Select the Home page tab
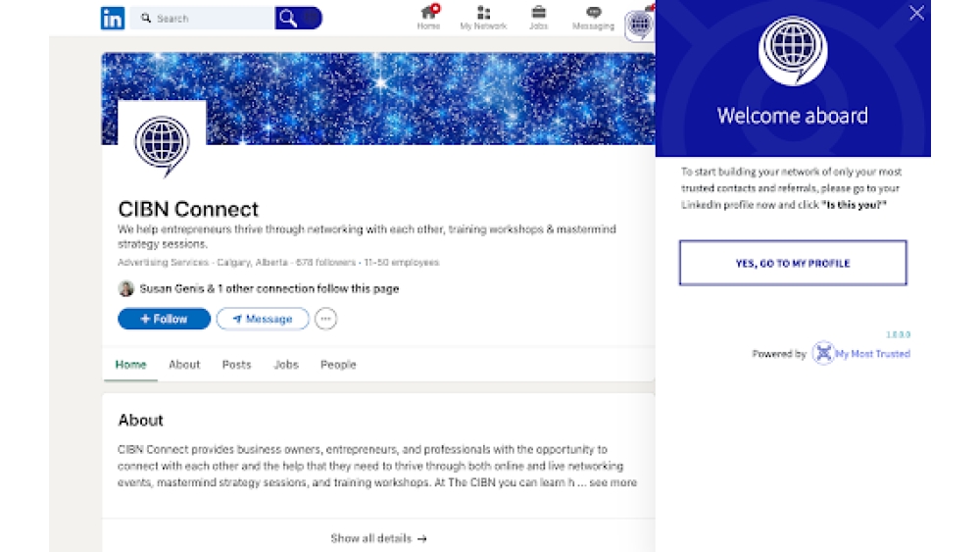Viewport: 980px width, 552px height. (130, 365)
